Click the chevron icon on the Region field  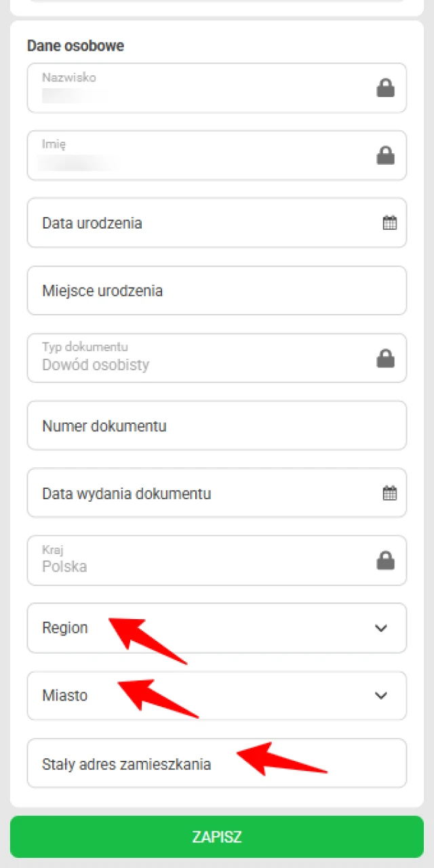click(x=381, y=628)
